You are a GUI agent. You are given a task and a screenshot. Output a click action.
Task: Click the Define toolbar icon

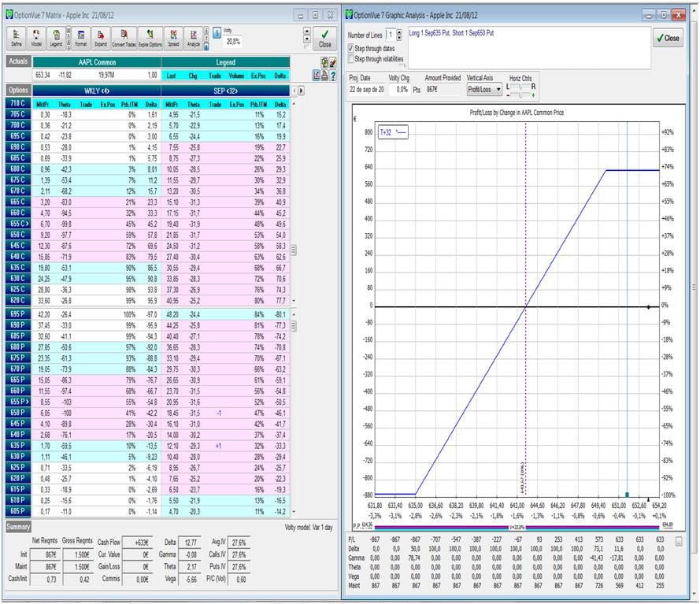(17, 38)
